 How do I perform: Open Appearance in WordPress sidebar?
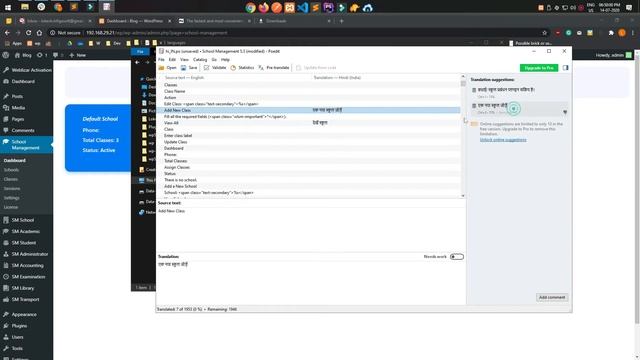[x=24, y=315]
